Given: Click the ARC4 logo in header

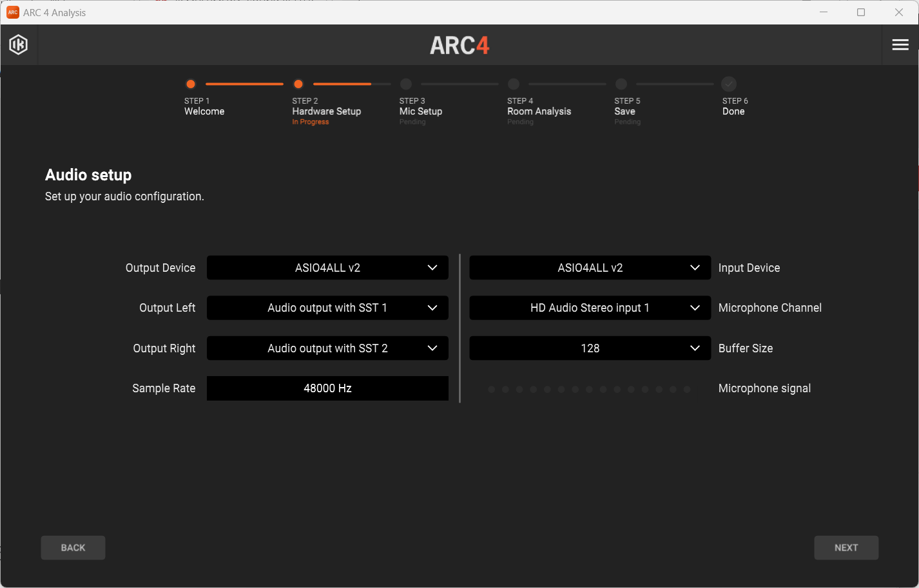Looking at the screenshot, I should click(x=459, y=45).
